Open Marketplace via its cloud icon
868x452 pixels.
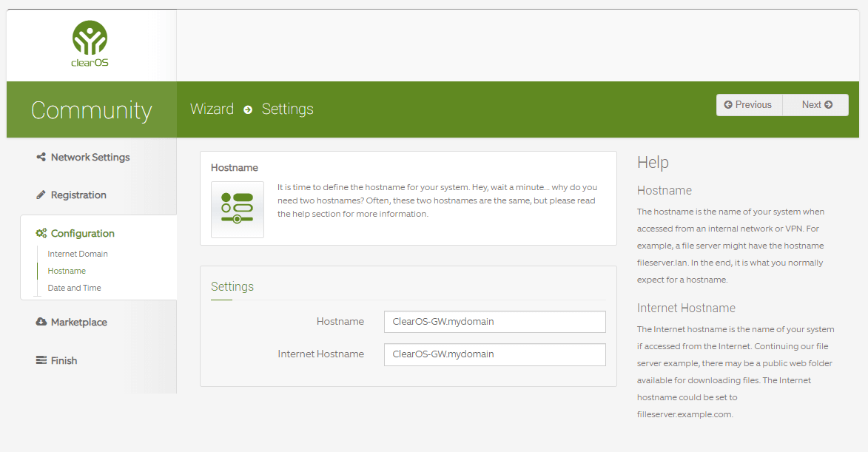pyautogui.click(x=40, y=322)
